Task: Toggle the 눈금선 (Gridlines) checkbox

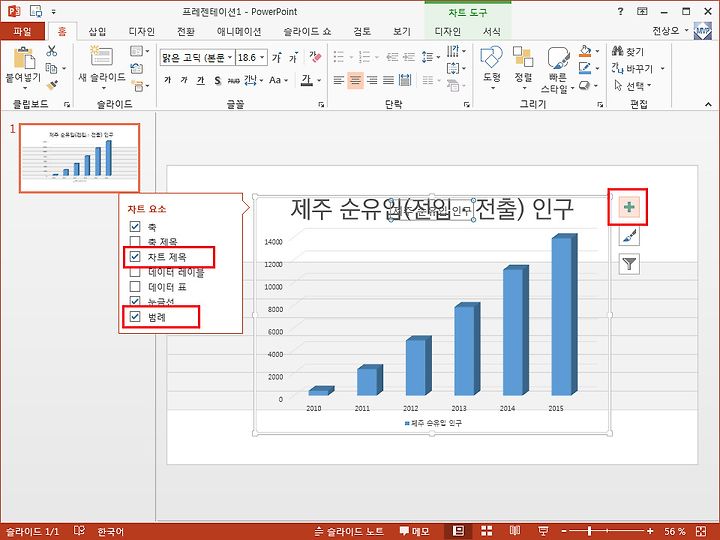Action: coord(135,301)
